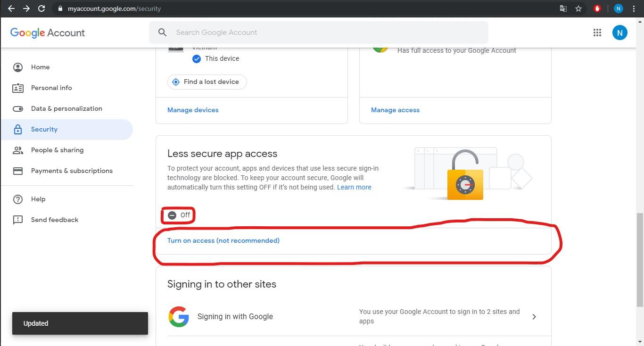Bookmark this page with the star icon

tap(578, 8)
